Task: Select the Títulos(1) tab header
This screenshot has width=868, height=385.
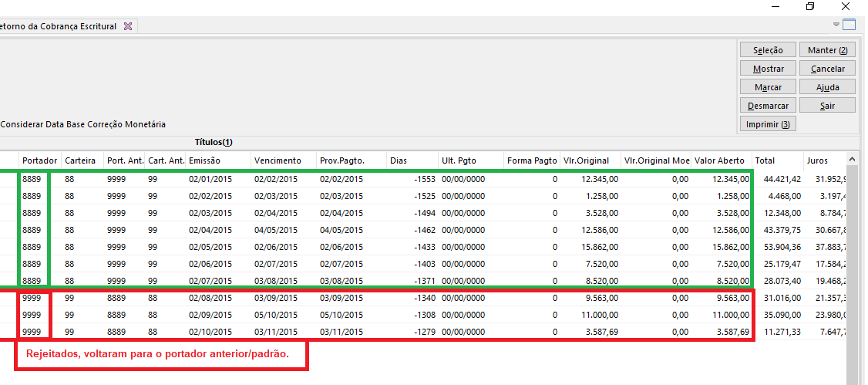Action: (214, 143)
